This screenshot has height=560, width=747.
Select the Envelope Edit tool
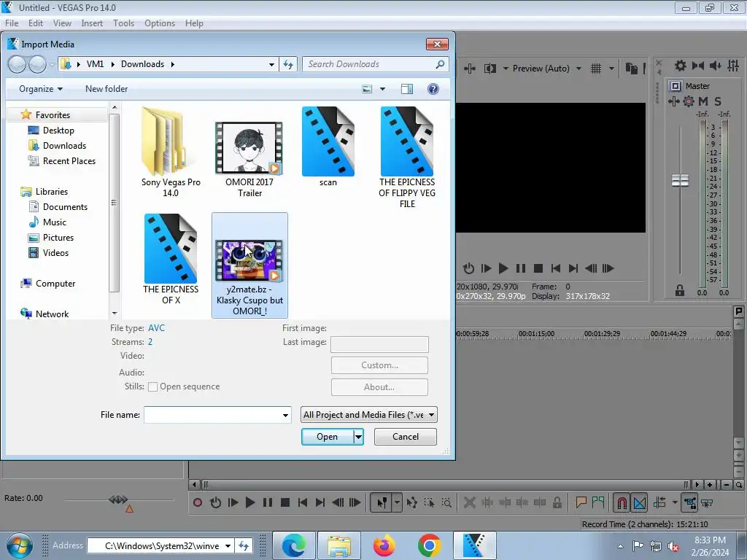pos(412,502)
